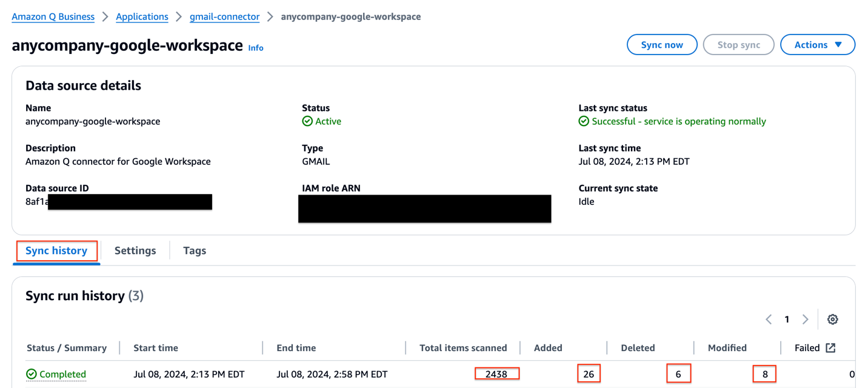Open the table preferences gear icon
The height and width of the screenshot is (388, 868).
coord(833,319)
